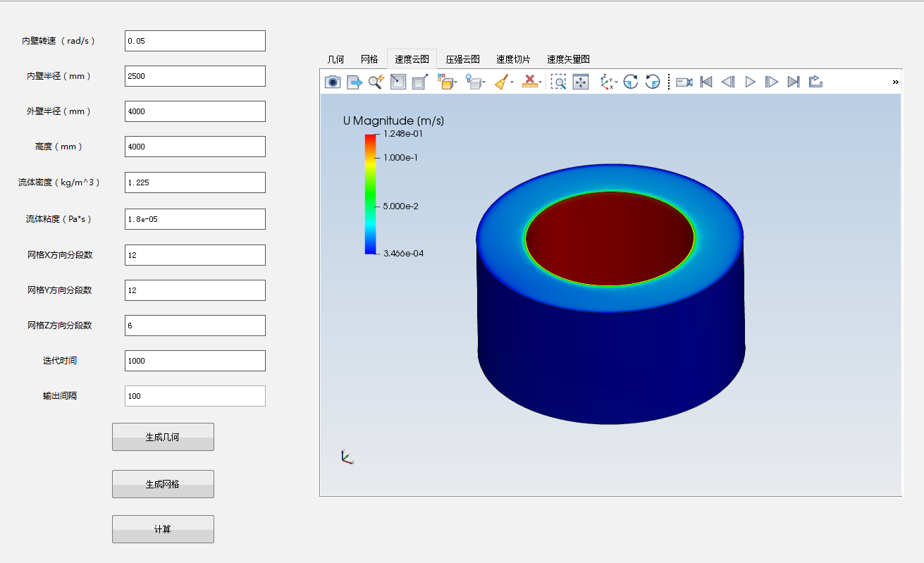This screenshot has width=924, height=563.
Task: Click the 生成几何 button
Action: click(x=163, y=437)
